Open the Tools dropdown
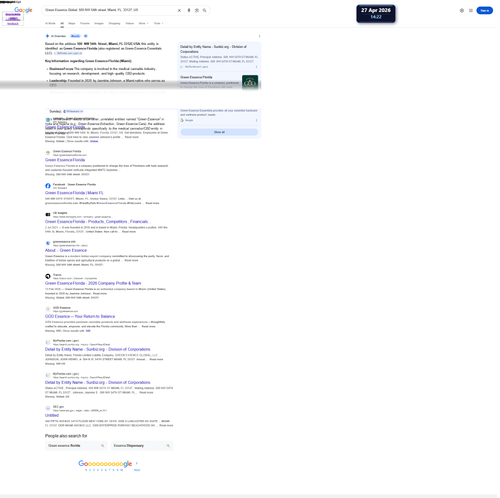500x498 pixels. 158,23
